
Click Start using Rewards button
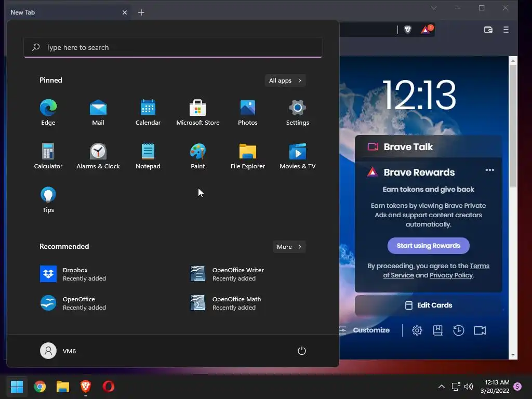(x=429, y=246)
